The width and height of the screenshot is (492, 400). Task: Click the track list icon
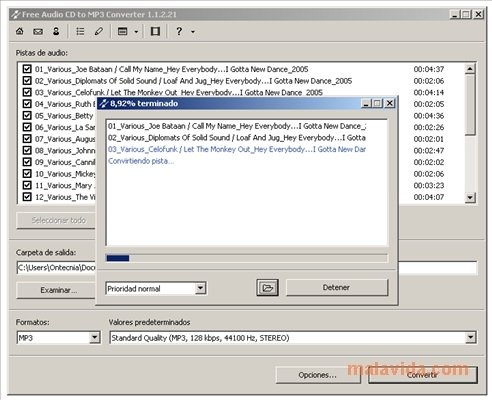click(80, 31)
